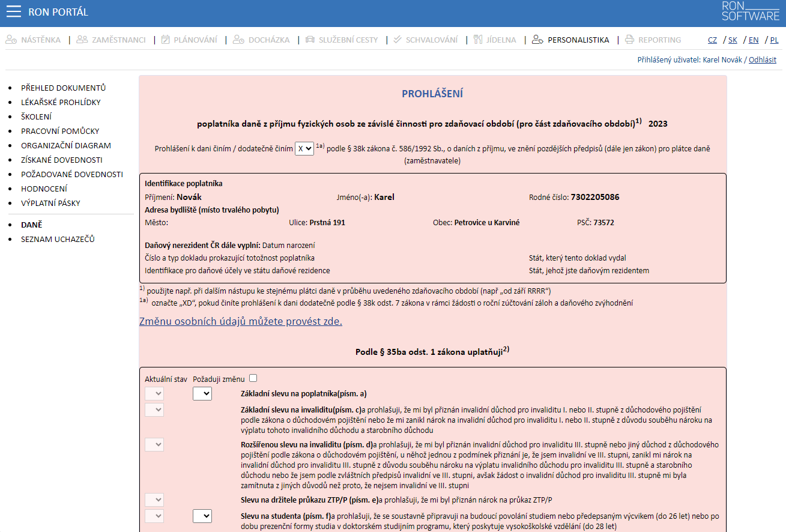The image size is (786, 532).
Task: Click the RON Software logo
Action: [x=751, y=11]
